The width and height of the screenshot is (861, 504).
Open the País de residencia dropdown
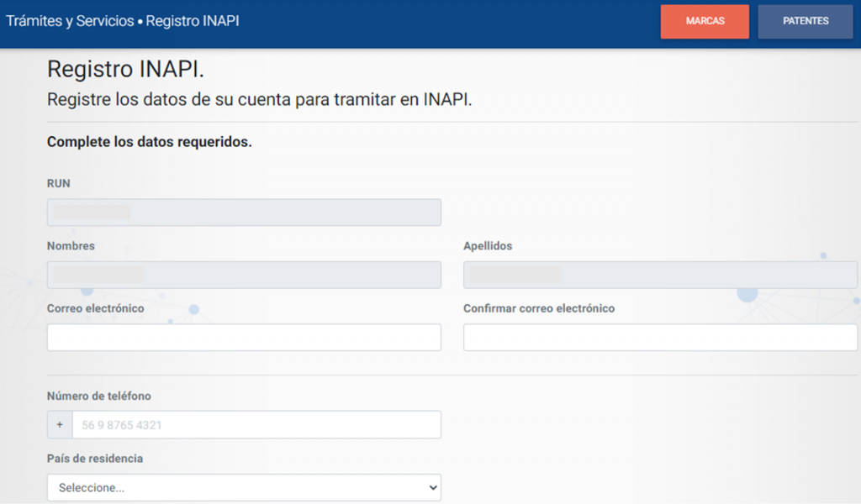click(x=244, y=487)
